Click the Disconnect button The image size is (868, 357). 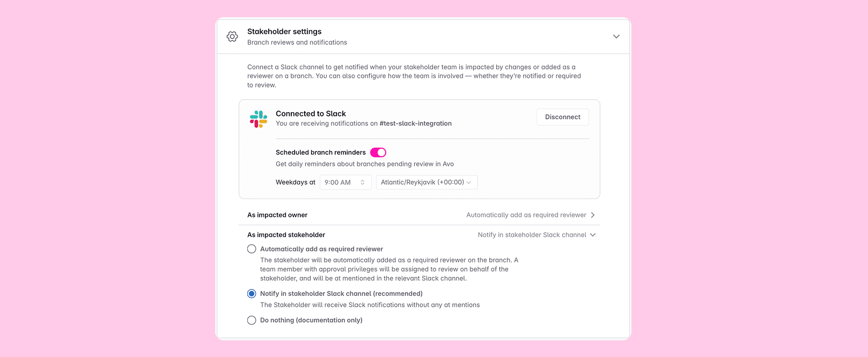(562, 116)
